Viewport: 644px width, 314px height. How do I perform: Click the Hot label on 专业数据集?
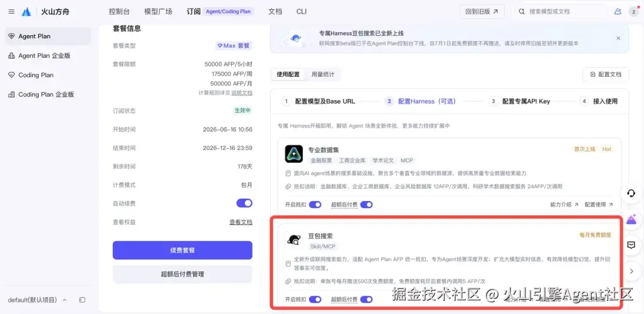[x=606, y=149]
